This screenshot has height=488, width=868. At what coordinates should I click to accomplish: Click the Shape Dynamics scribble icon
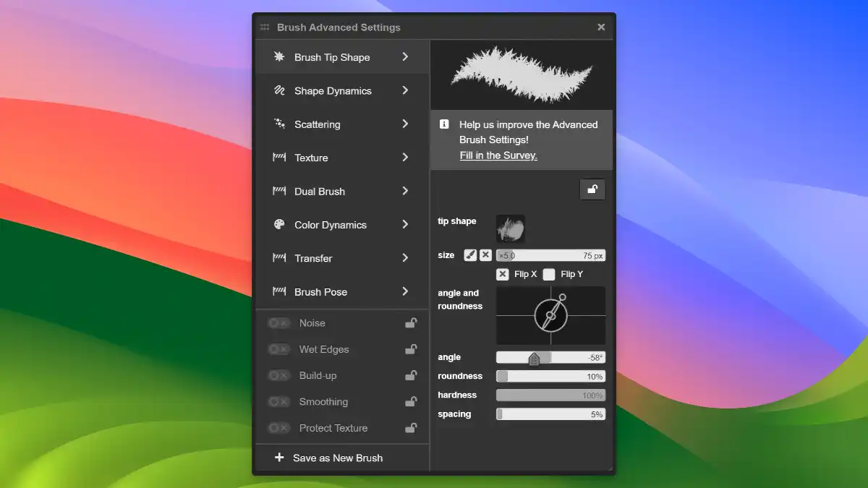click(x=279, y=90)
